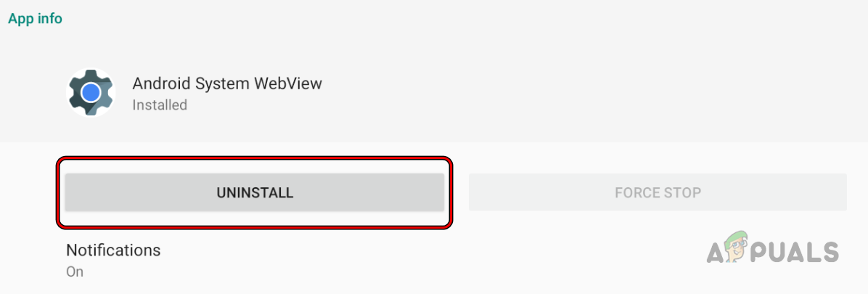Go back via the App info header
This screenshot has height=294, width=868.
point(35,19)
